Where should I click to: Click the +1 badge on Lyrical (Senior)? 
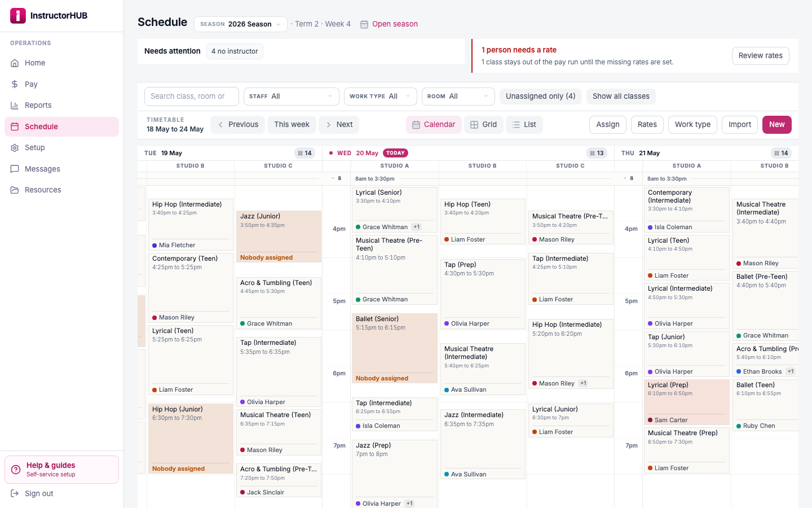pyautogui.click(x=417, y=227)
